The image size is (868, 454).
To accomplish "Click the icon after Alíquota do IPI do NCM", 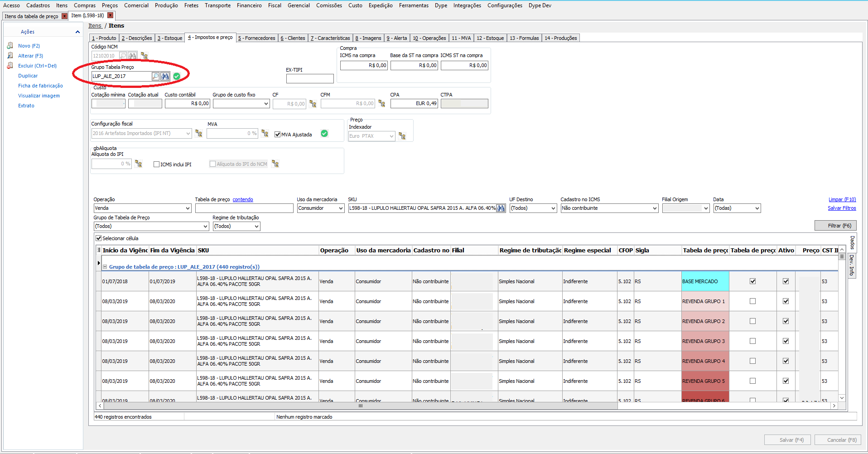I will 275,164.
